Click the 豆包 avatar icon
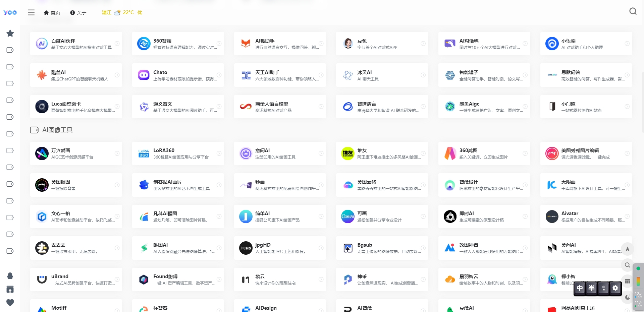This screenshot has height=312, width=644. 348,44
